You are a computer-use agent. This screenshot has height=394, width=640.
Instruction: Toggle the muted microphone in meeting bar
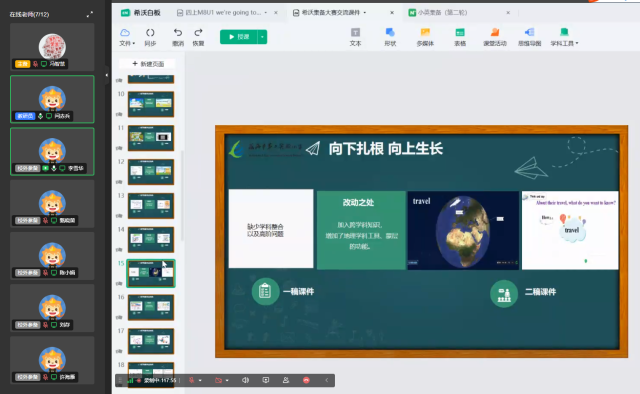191,380
